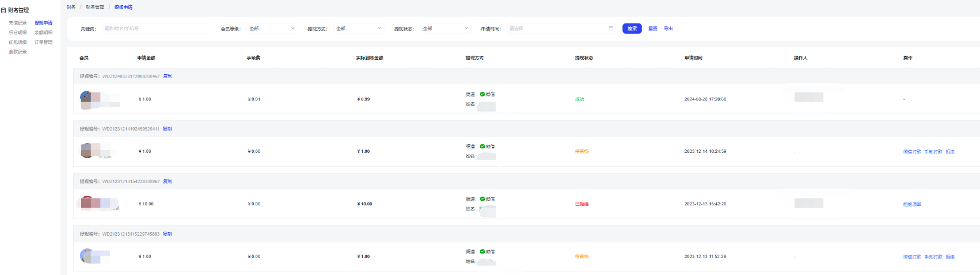Image resolution: width=980 pixels, height=275 pixels.
Task: Expand the 提现状态 filter dropdown
Action: click(x=446, y=29)
